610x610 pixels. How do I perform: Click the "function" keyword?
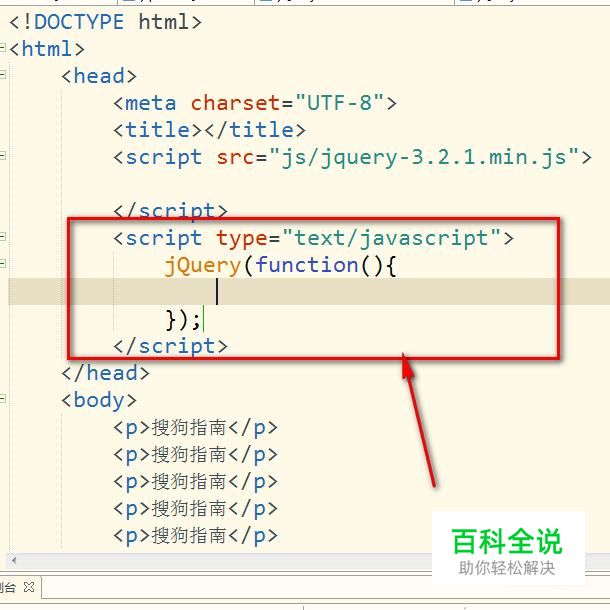click(x=307, y=265)
